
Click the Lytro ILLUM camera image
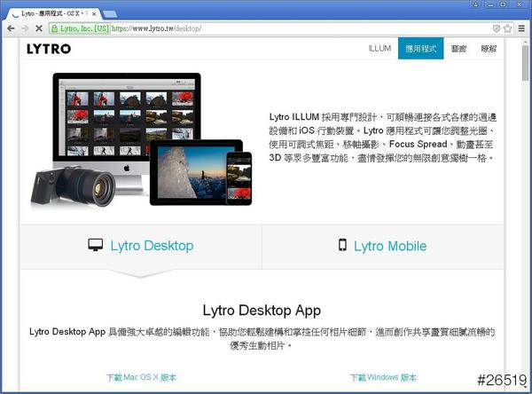pyautogui.click(x=73, y=186)
